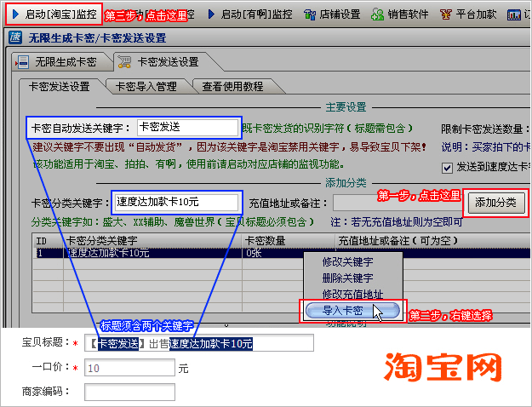
Task: Open 店铺设置 shop settings
Action: [332, 14]
